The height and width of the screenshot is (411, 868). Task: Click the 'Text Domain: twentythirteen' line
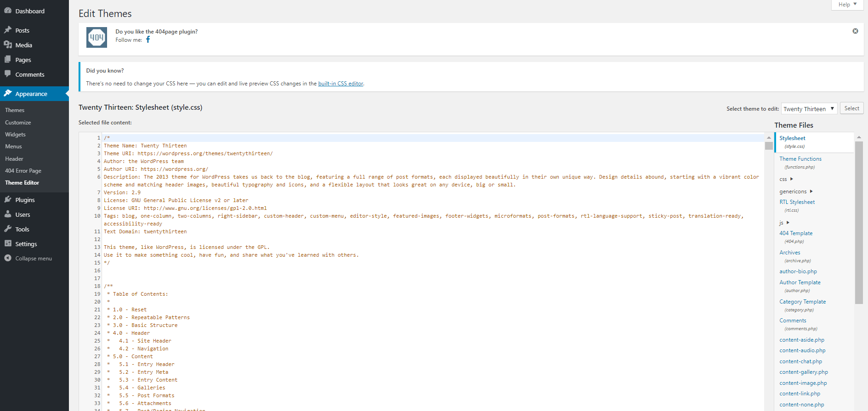[145, 231]
